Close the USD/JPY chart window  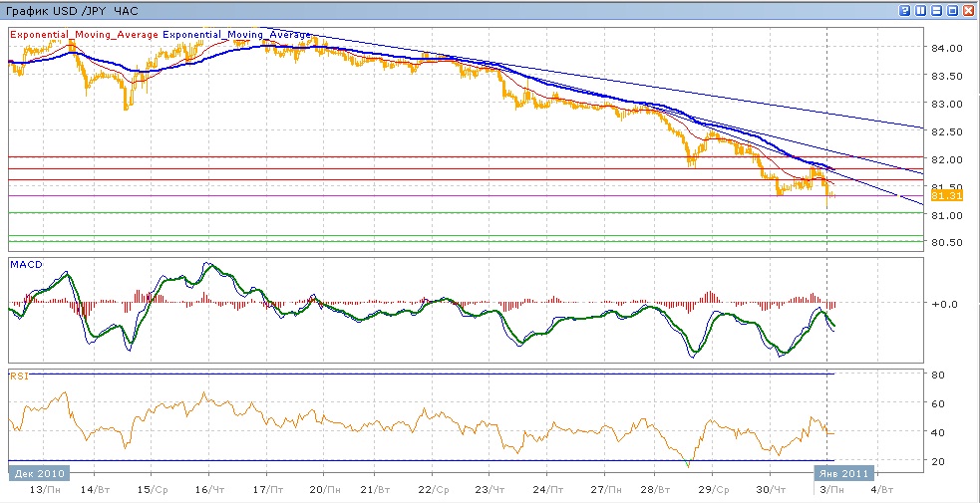(968, 10)
